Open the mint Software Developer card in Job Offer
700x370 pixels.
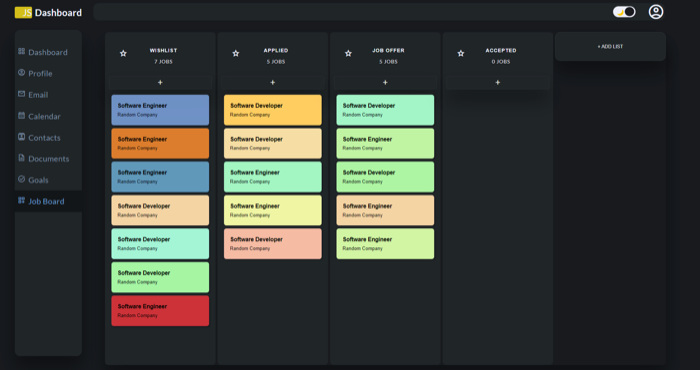tap(385, 110)
